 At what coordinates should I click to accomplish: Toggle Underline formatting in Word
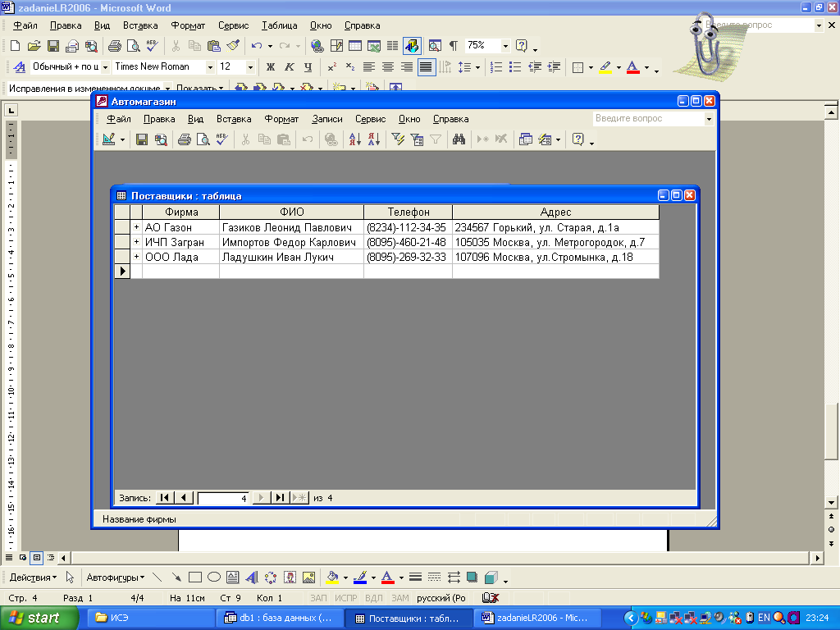click(x=308, y=67)
